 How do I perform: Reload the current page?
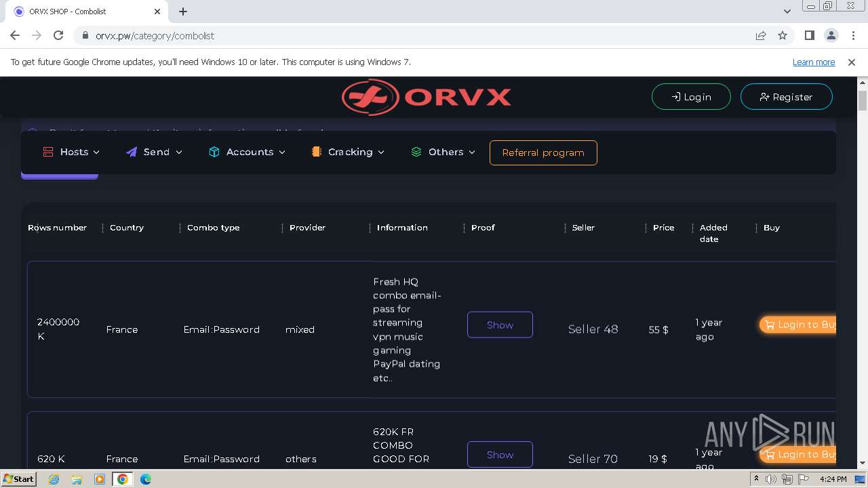(58, 35)
